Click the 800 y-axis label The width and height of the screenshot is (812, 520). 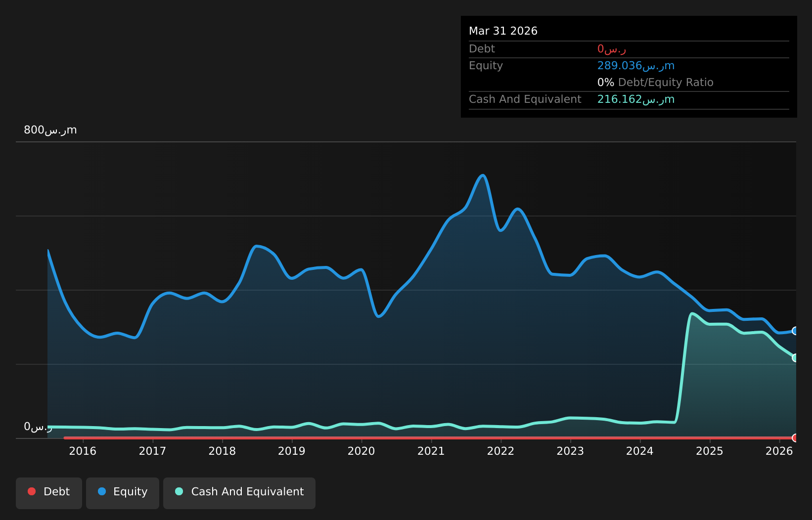[50, 130]
